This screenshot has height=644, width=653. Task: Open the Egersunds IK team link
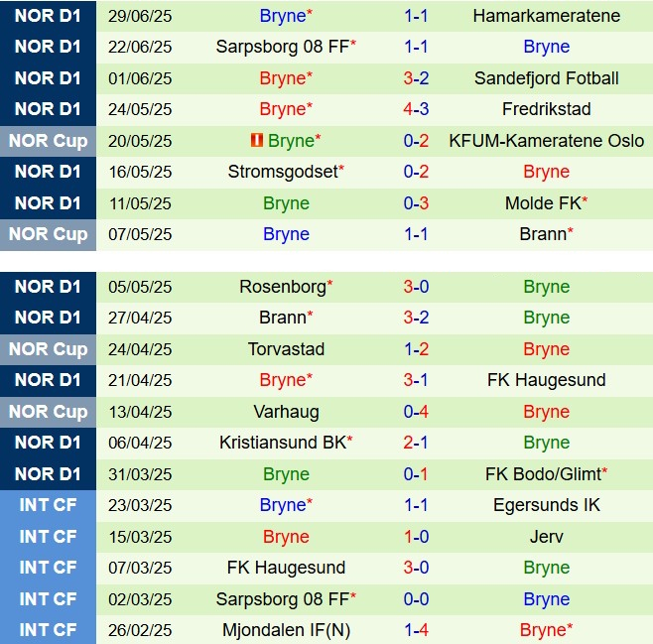pos(547,505)
